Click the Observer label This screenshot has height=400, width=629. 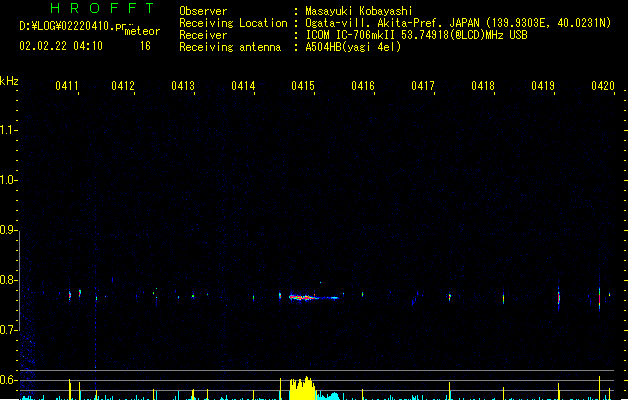pos(203,11)
